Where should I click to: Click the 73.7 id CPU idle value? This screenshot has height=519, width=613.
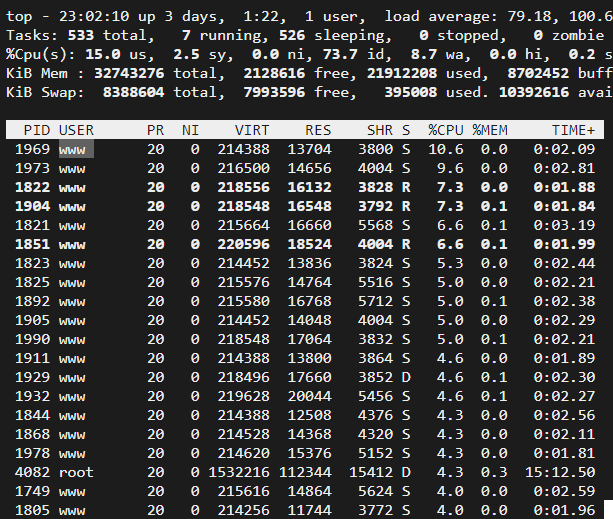[x=340, y=54]
